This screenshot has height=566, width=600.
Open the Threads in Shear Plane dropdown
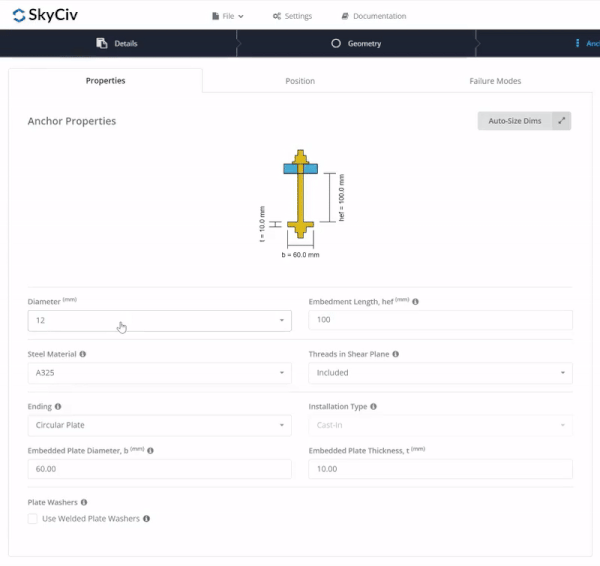click(x=440, y=373)
